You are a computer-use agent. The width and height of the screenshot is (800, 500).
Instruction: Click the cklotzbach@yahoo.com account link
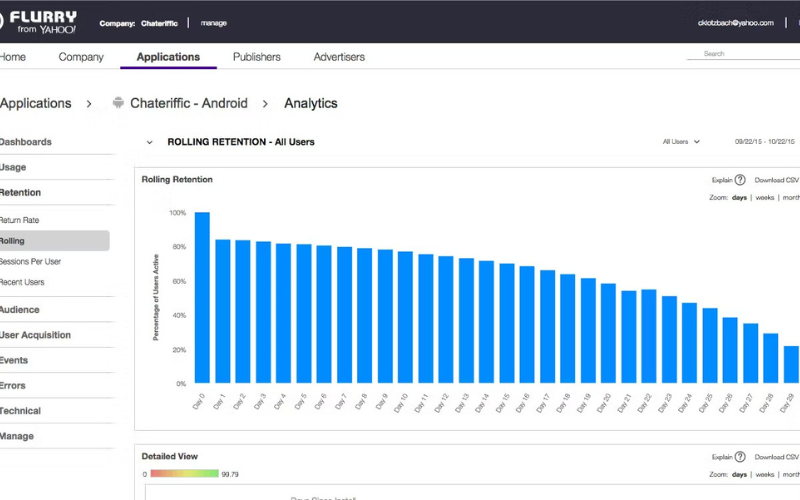click(736, 23)
